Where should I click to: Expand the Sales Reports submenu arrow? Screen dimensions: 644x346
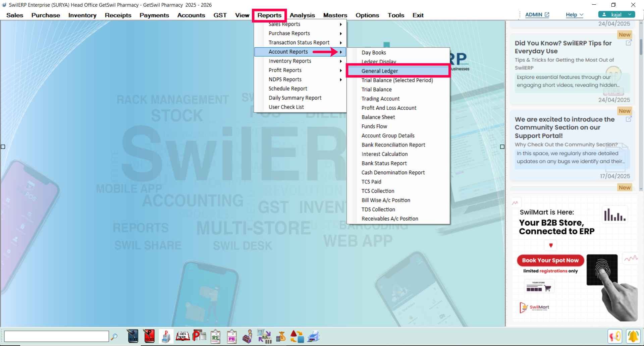341,24
